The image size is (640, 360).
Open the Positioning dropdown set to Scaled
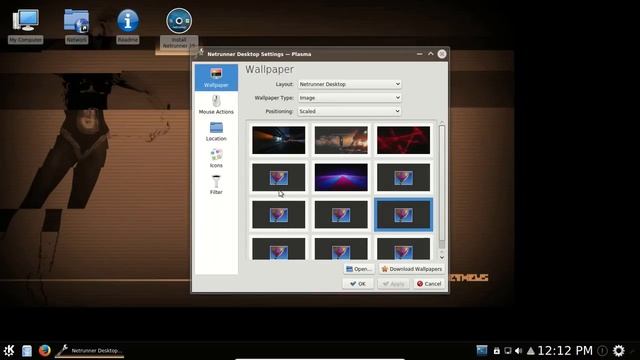tap(349, 111)
